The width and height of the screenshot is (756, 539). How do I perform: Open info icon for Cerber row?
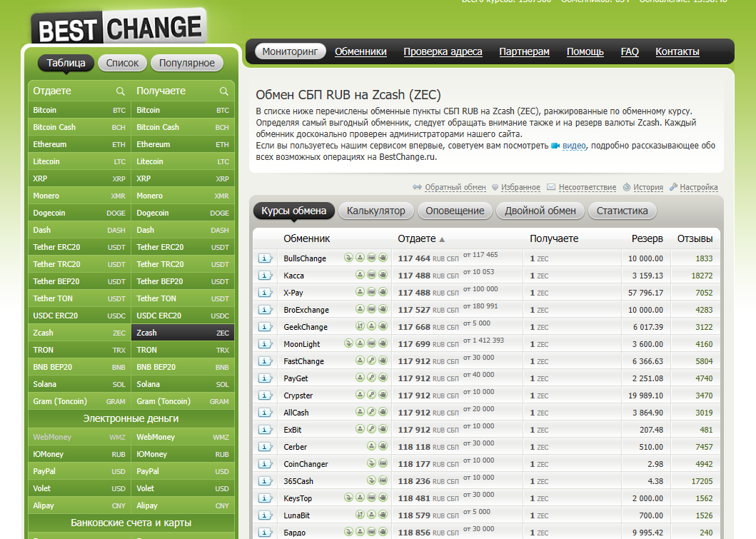point(265,447)
